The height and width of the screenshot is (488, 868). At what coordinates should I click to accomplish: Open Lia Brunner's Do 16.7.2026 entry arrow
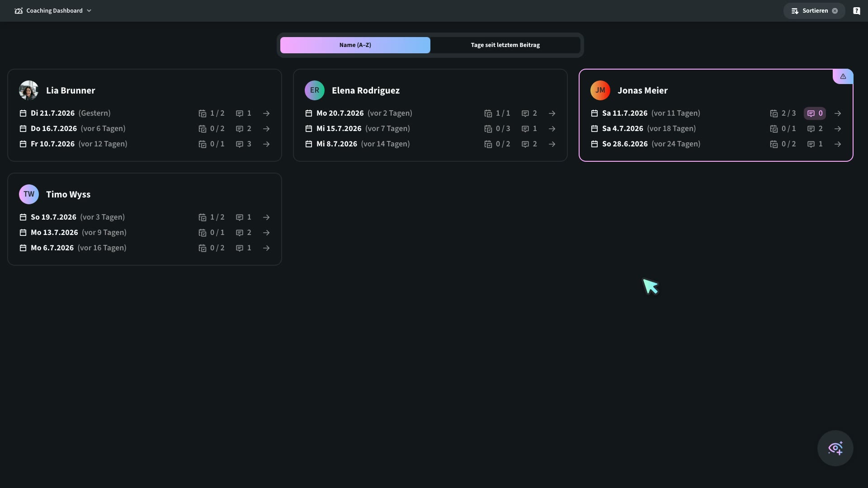[x=266, y=129]
